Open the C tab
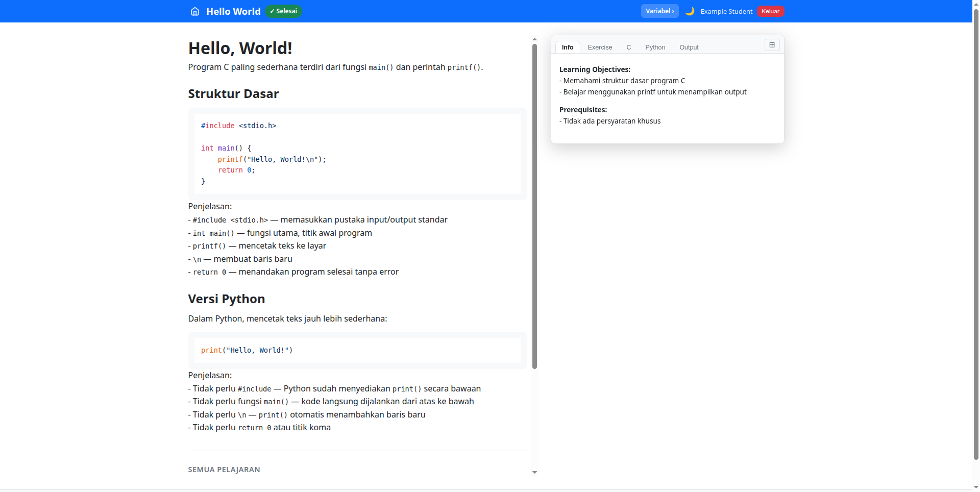 (x=628, y=47)
